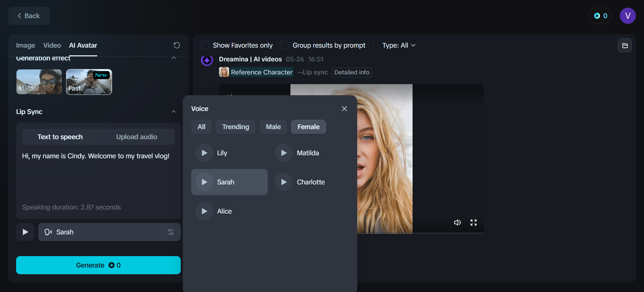644x292 pixels.
Task: Open the Type: All dropdown
Action: [399, 45]
